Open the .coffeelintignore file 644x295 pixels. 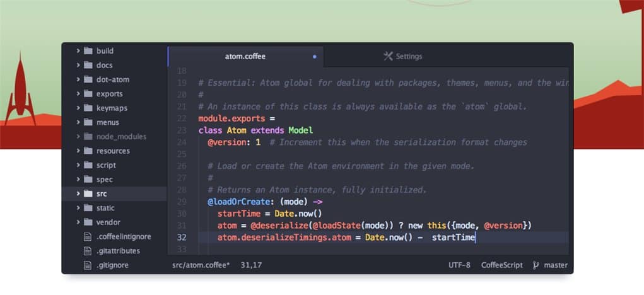(124, 237)
